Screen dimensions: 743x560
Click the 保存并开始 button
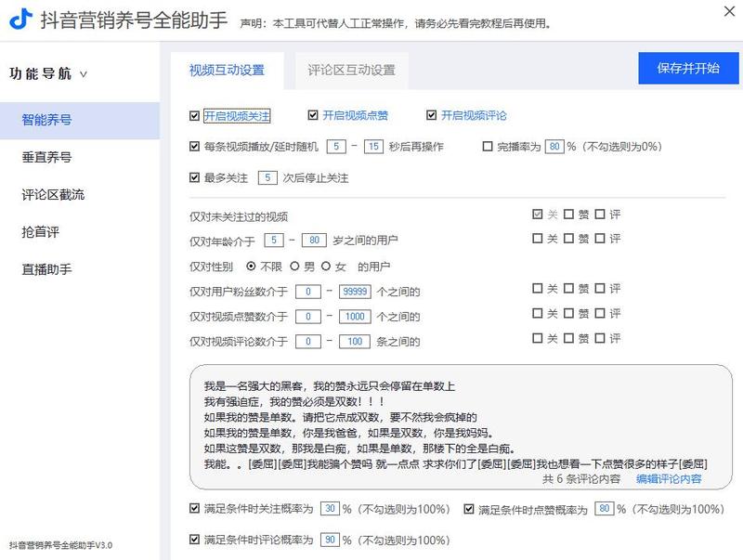click(x=688, y=68)
